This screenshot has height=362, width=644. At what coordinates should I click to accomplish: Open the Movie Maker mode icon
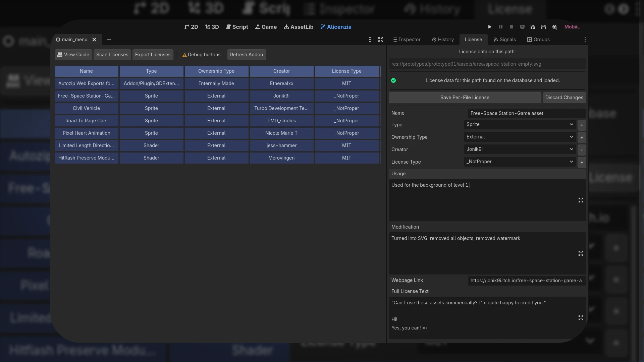(x=554, y=27)
